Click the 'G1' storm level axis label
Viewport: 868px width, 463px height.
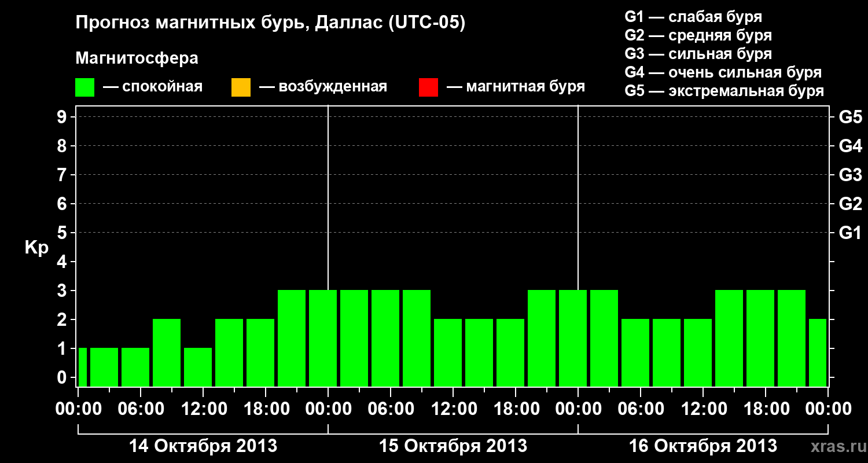point(850,233)
